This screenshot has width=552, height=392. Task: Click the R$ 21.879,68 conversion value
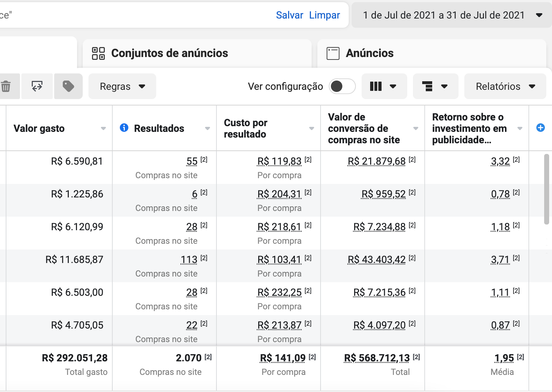tap(377, 161)
